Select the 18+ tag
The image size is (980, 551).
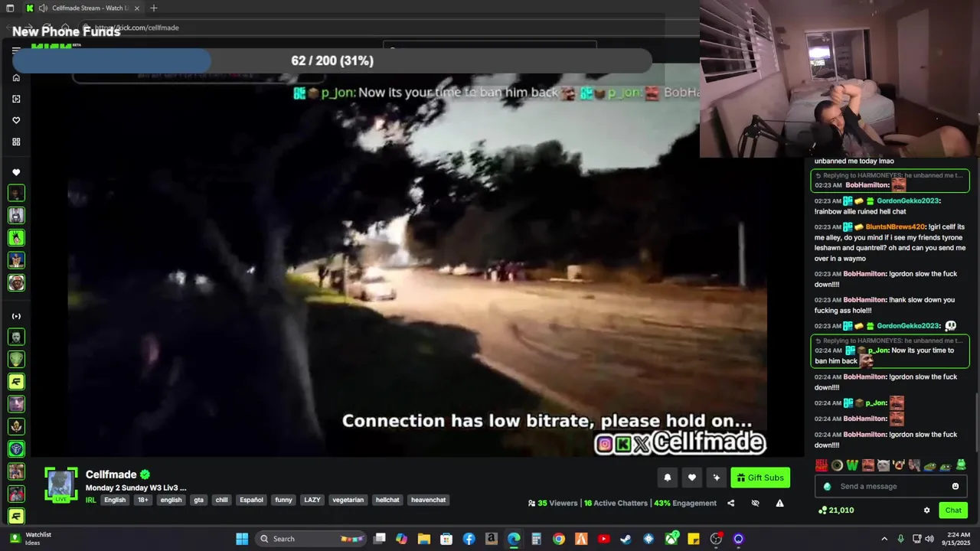(143, 500)
